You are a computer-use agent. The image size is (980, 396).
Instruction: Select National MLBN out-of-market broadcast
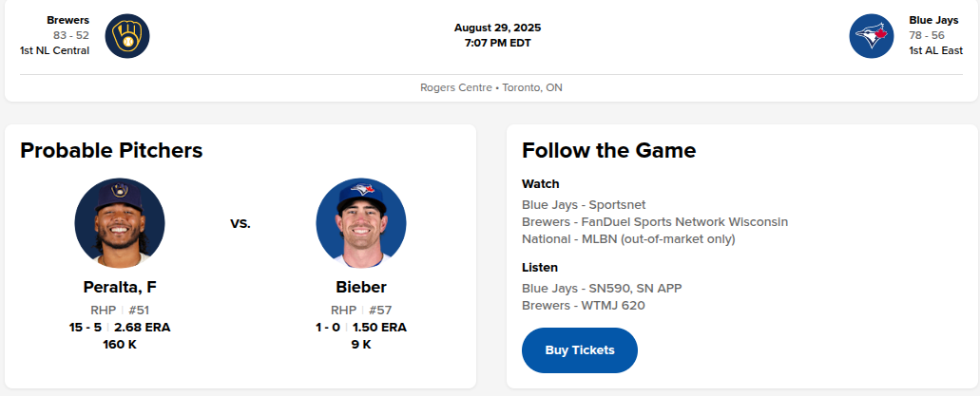pyautogui.click(x=628, y=238)
